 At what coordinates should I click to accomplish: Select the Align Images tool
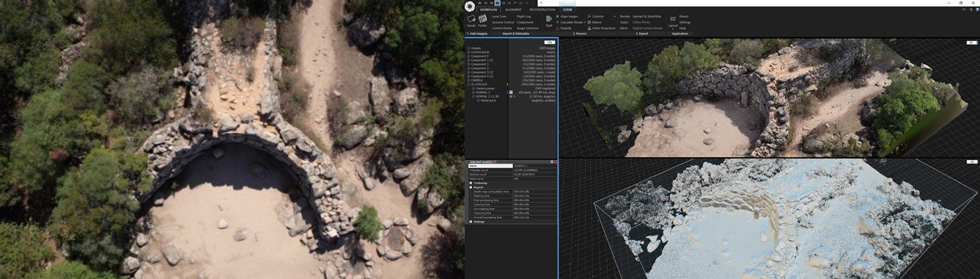(x=567, y=16)
